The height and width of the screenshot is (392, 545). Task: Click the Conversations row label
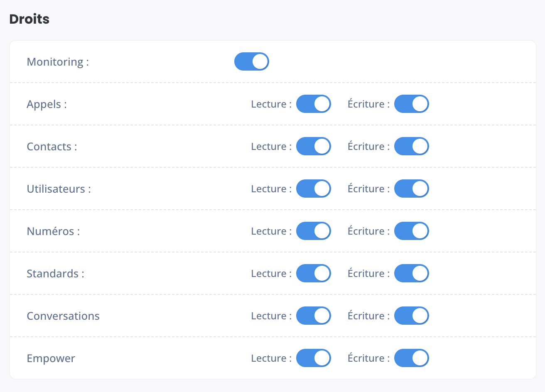pos(63,316)
